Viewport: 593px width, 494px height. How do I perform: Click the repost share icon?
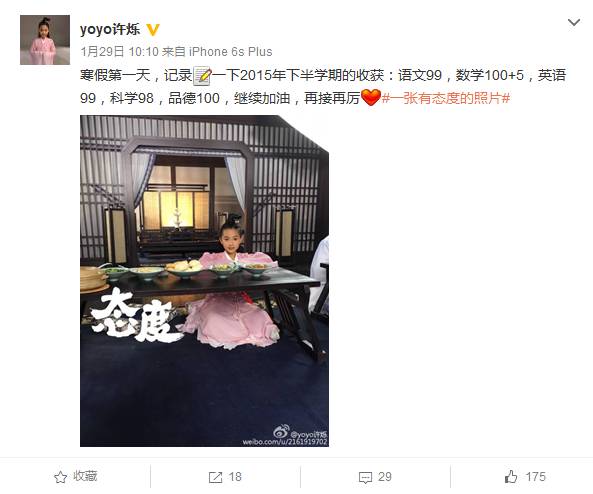tap(216, 477)
